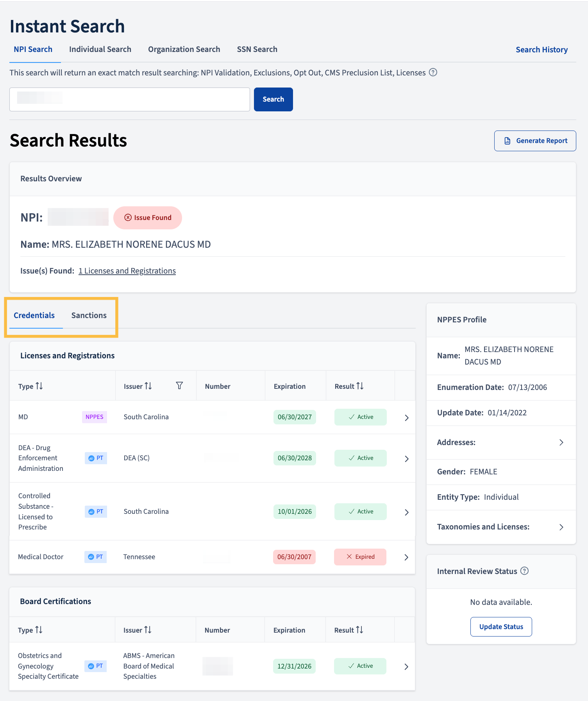Click the Issue Found status badge
The width and height of the screenshot is (588, 701).
click(x=148, y=218)
